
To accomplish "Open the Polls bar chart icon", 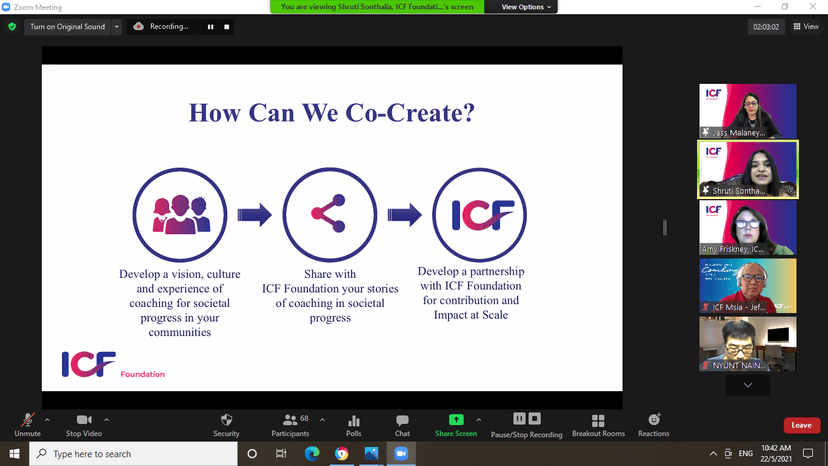I will pyautogui.click(x=354, y=425).
